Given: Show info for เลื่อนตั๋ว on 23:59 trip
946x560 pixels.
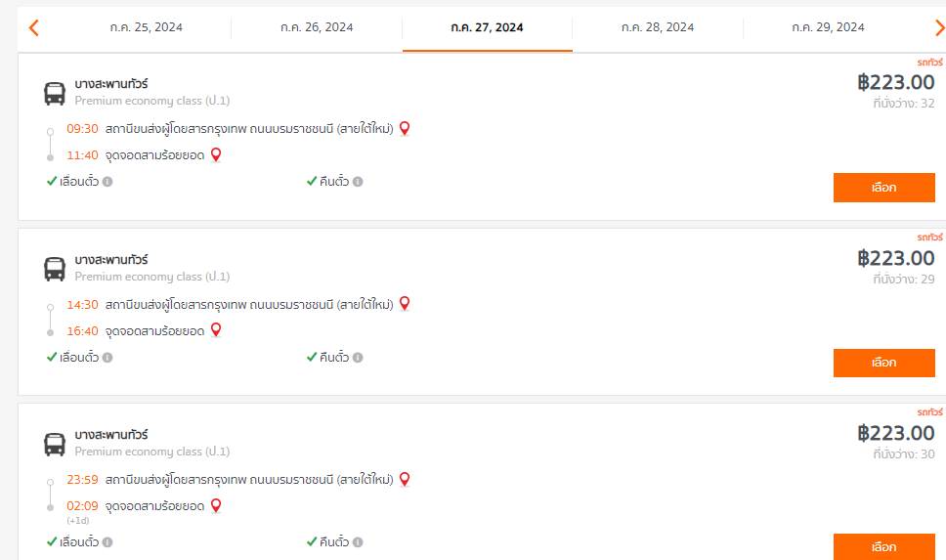Looking at the screenshot, I should 107,541.
